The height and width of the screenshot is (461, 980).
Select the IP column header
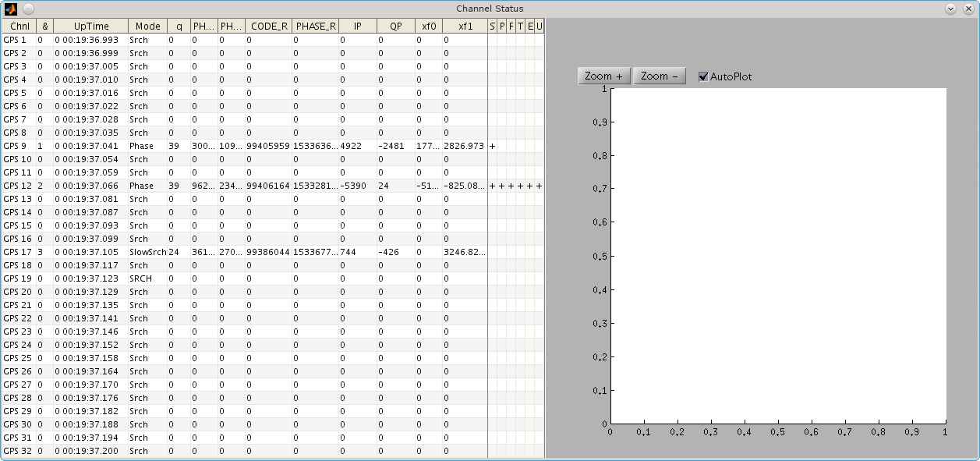(358, 27)
